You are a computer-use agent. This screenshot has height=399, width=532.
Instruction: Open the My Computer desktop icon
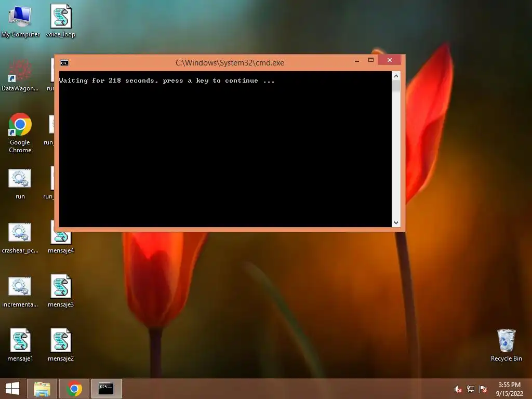(x=20, y=21)
